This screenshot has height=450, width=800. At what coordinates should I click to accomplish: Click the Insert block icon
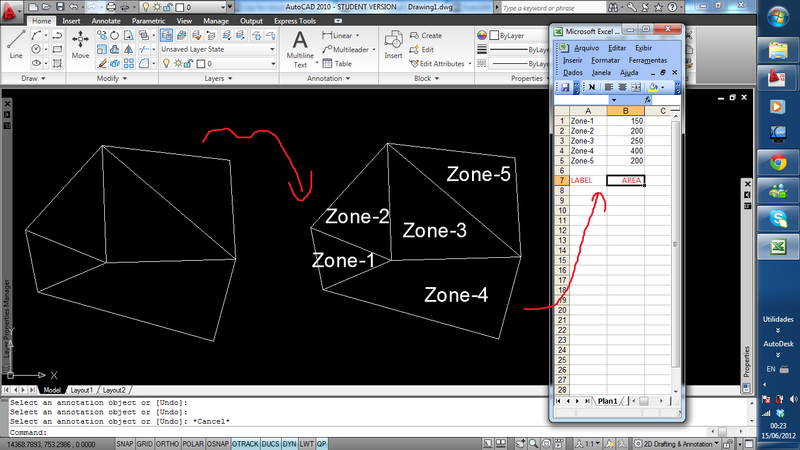click(x=393, y=44)
